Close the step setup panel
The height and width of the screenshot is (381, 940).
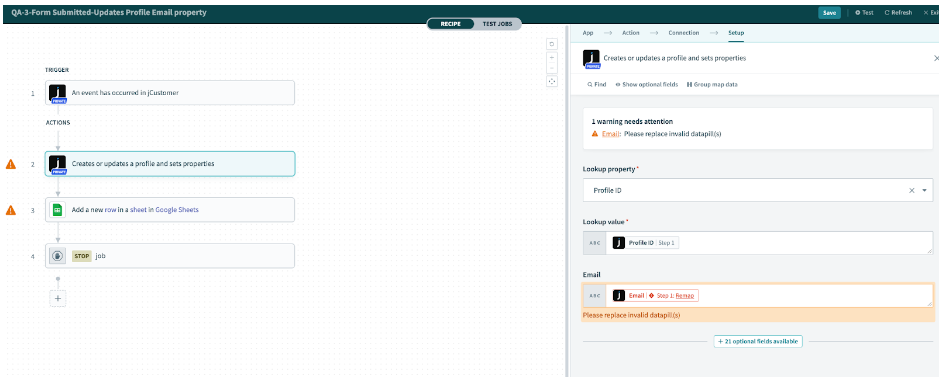[936, 58]
